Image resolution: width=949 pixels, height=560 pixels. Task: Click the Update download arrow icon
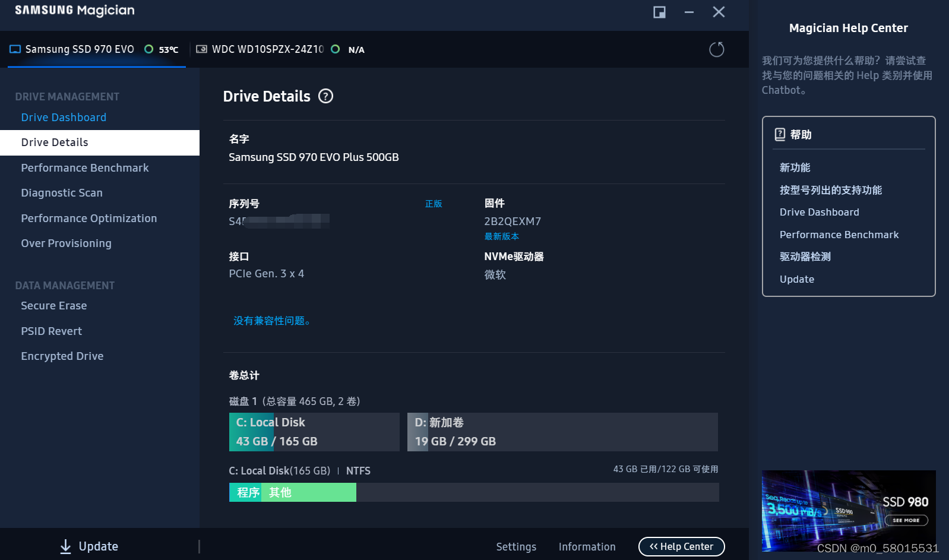click(x=65, y=546)
